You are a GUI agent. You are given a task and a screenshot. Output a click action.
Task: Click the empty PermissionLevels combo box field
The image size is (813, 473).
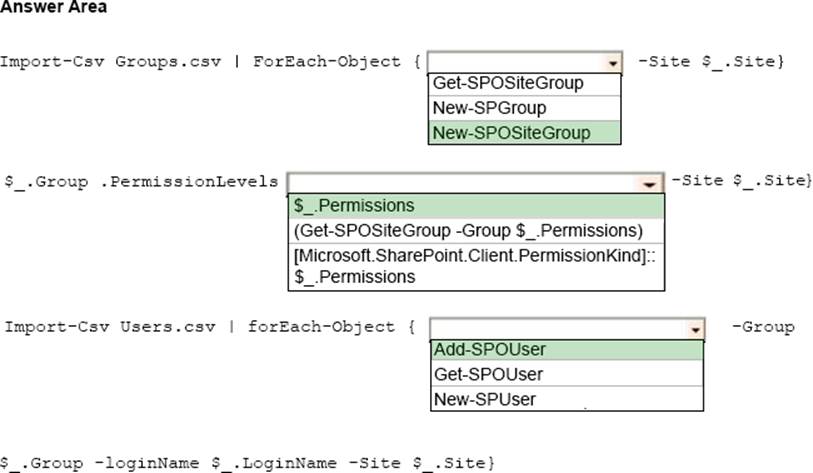462,183
